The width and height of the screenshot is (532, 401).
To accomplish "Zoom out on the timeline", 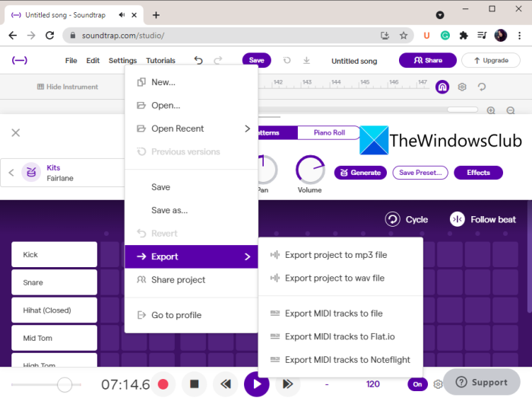I will pos(511,110).
